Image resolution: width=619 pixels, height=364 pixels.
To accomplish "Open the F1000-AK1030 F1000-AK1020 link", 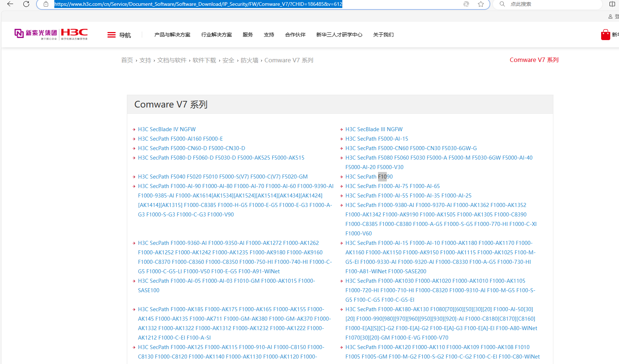I will coord(440,290).
